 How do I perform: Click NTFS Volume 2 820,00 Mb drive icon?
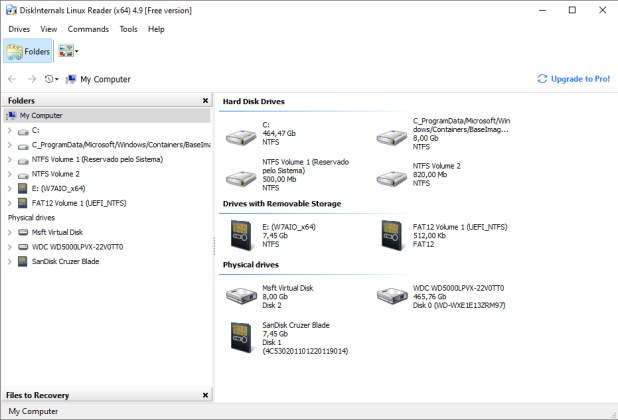point(391,178)
